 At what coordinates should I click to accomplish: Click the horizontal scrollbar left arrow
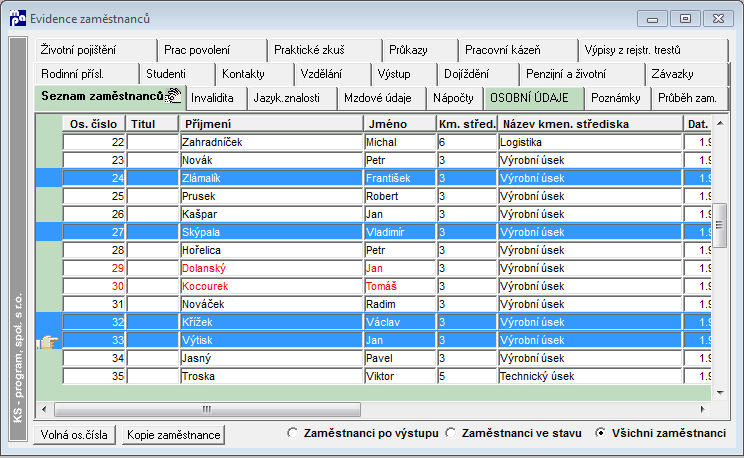pyautogui.click(x=44, y=409)
